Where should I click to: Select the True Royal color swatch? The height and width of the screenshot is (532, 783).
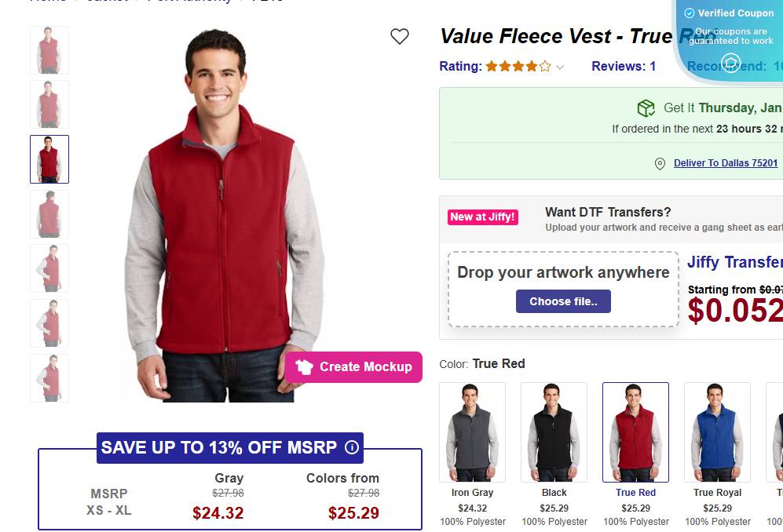coord(717,432)
